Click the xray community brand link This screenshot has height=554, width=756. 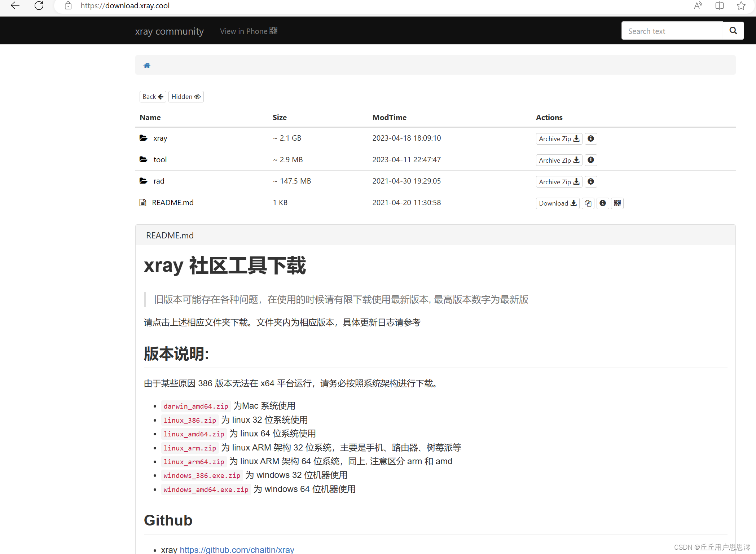click(170, 31)
